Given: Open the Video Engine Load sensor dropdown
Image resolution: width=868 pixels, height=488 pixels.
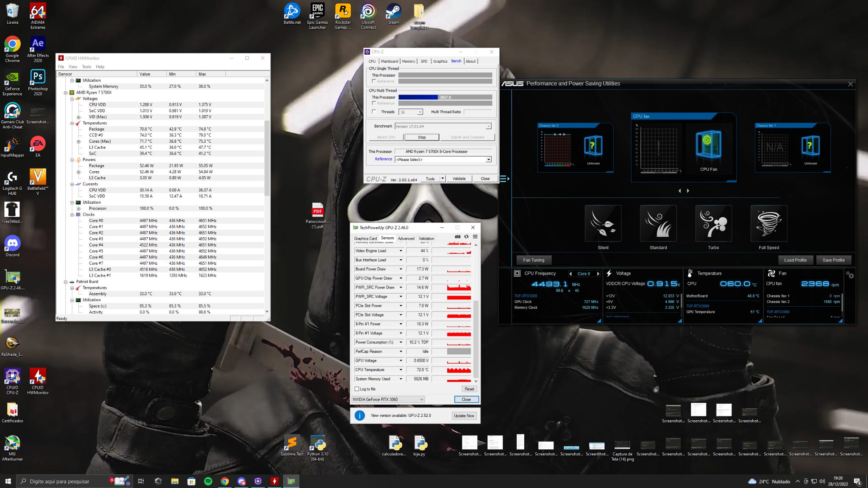Looking at the screenshot, I should click(x=401, y=251).
